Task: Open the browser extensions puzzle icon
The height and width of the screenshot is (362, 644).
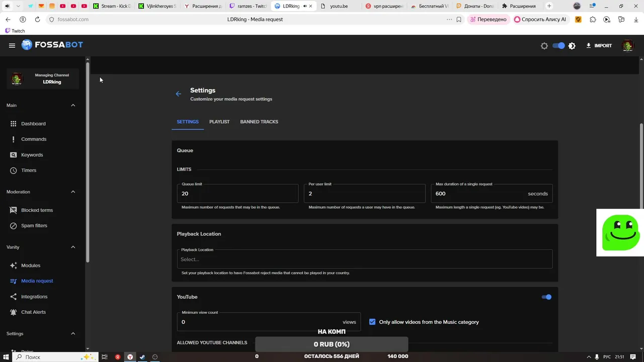Action: pyautogui.click(x=593, y=20)
